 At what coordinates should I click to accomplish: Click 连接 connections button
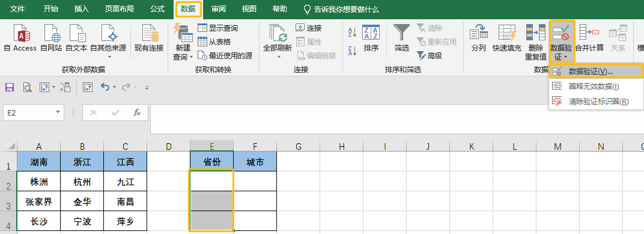pyautogui.click(x=308, y=28)
